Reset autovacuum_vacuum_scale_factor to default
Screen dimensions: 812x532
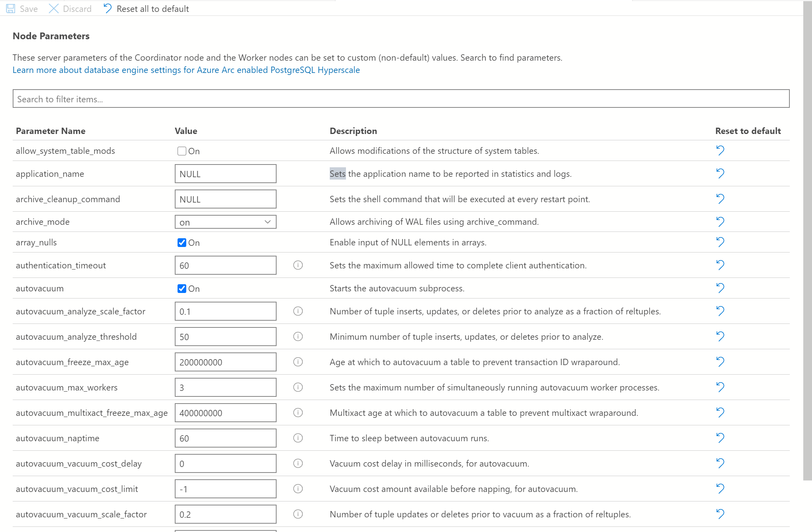pos(720,514)
